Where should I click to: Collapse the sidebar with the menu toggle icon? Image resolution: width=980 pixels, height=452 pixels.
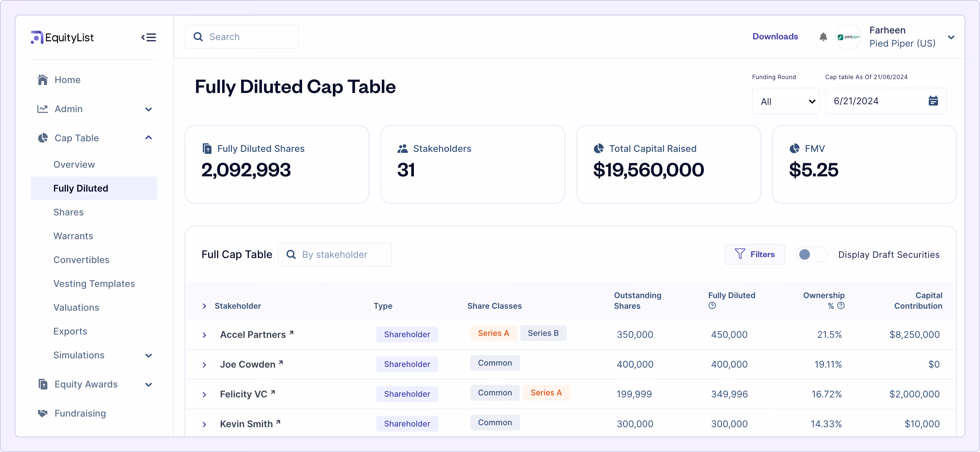[149, 37]
